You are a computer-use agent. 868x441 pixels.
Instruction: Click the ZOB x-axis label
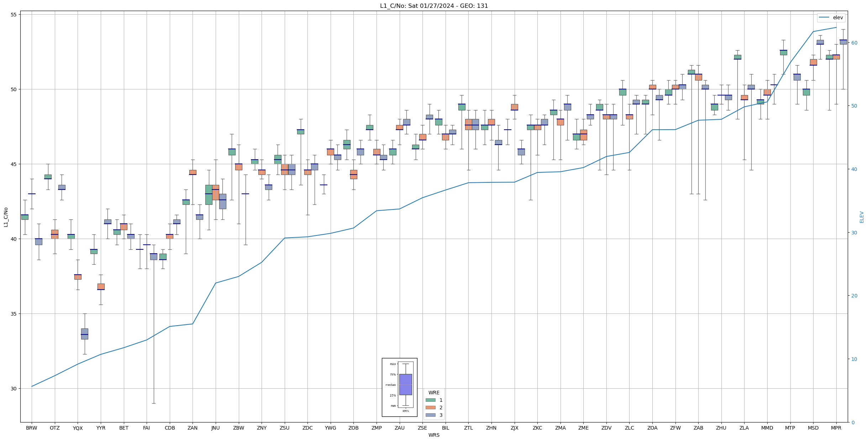[354, 428]
